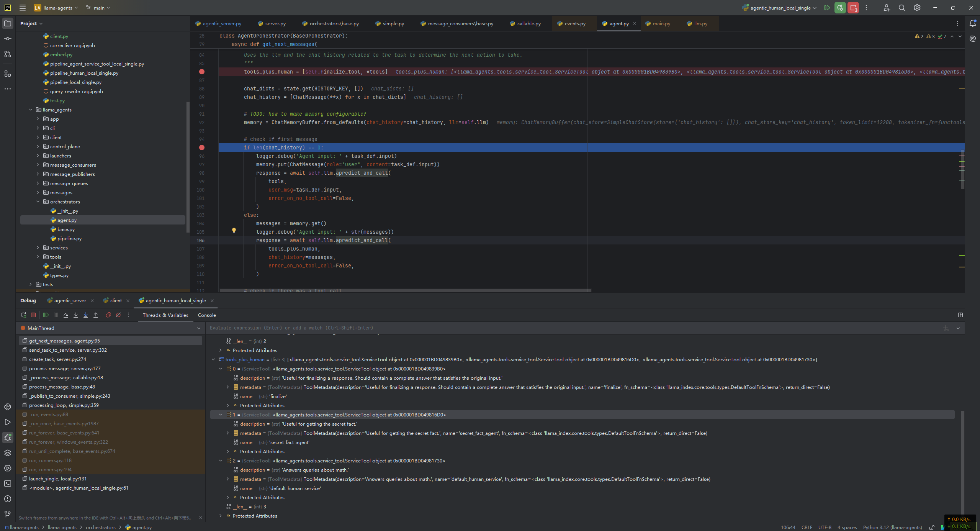Image resolution: width=980 pixels, height=531 pixels.
Task: Expand the services folder
Action: point(38,248)
